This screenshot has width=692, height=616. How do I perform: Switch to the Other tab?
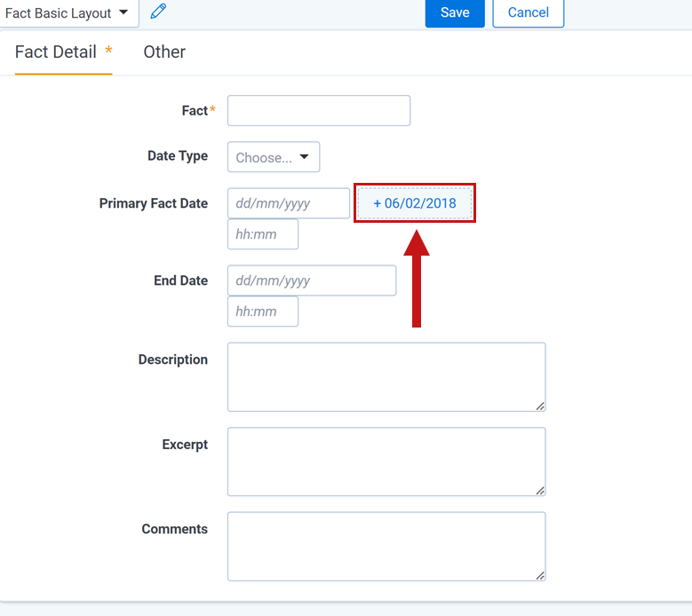(x=164, y=52)
